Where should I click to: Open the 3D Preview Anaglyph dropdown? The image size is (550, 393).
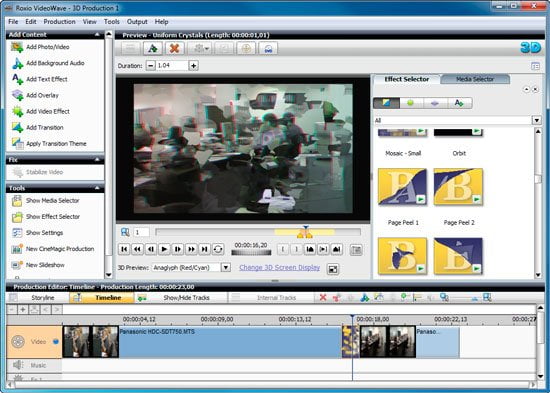226,268
